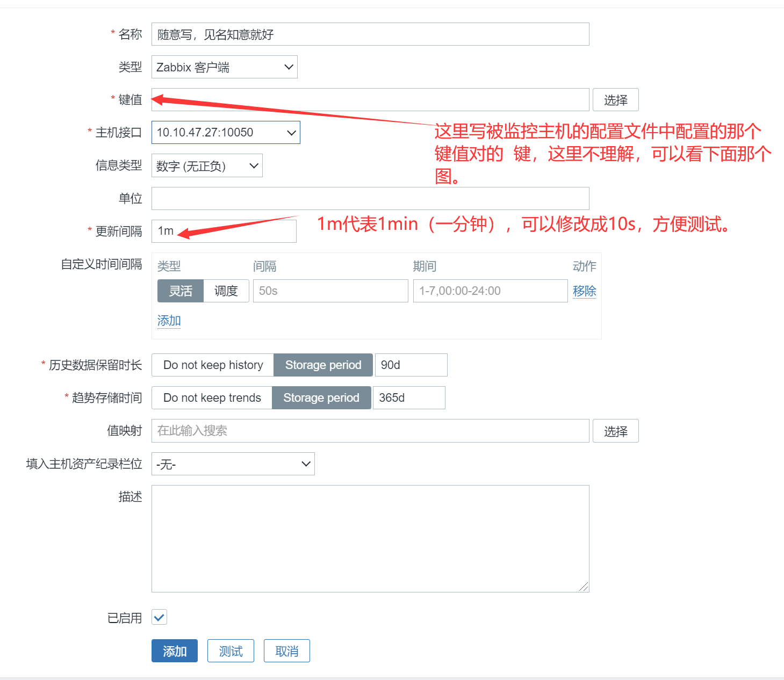Viewport: 784px width, 680px height.
Task: Uncheck the 已启用 checkbox
Action: click(x=159, y=617)
